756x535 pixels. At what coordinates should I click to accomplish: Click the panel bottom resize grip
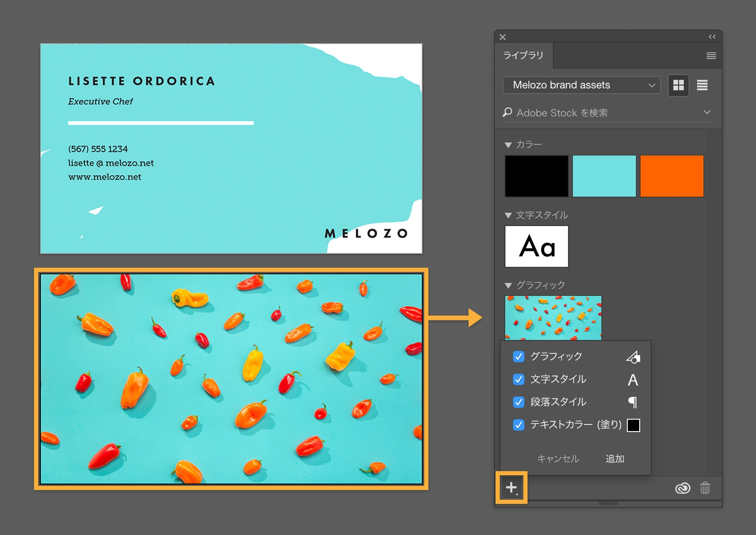click(608, 503)
